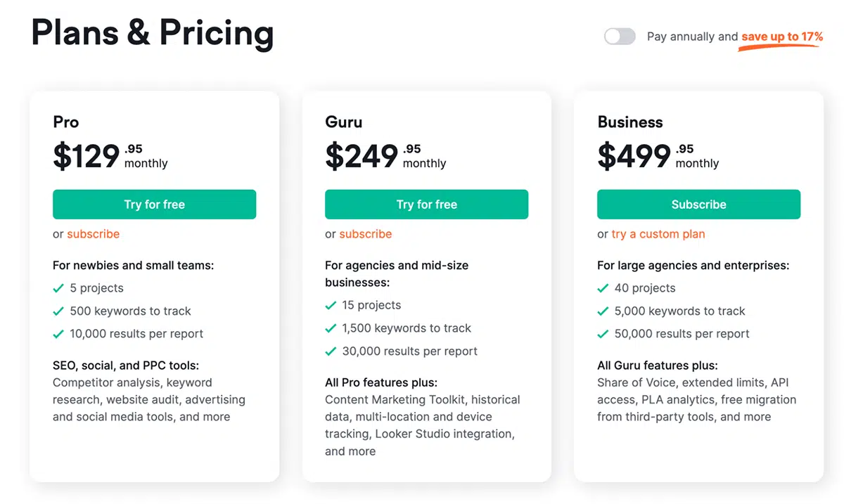
Task: Click Try for free under Guru plan
Action: pyautogui.click(x=426, y=205)
